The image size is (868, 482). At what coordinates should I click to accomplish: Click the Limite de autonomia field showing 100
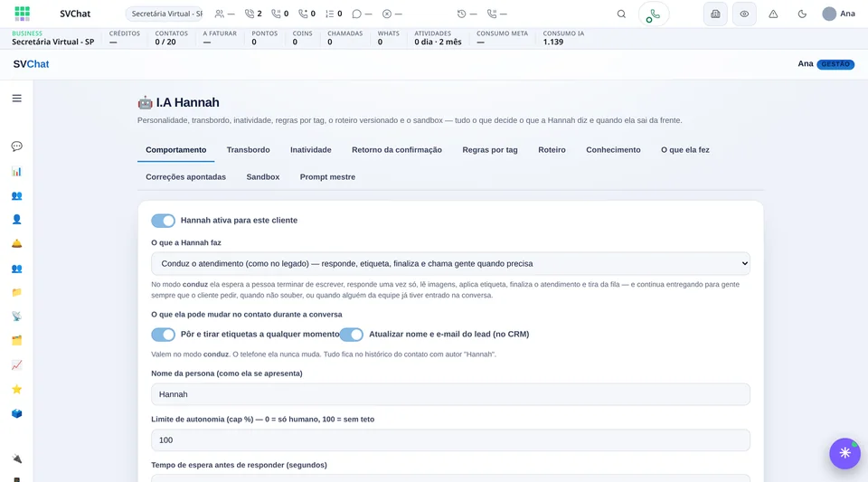point(450,440)
